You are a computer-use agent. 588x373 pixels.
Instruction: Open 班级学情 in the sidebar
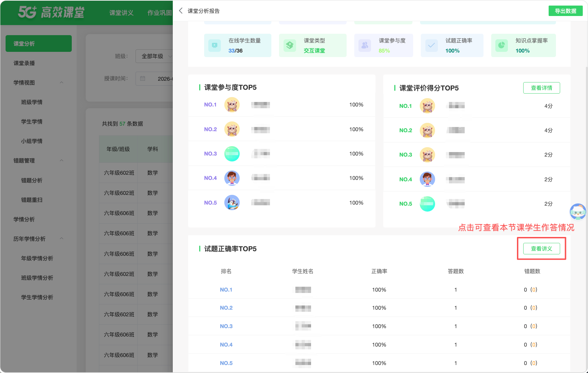(32, 102)
